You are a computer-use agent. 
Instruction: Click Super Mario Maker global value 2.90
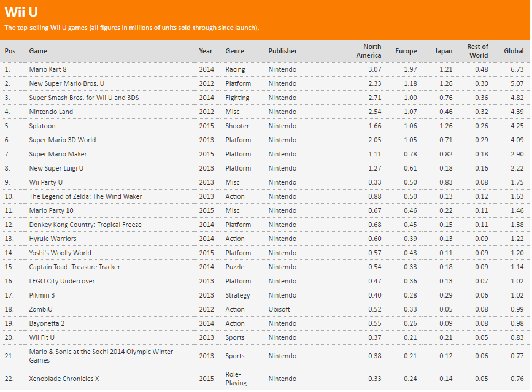(x=517, y=155)
